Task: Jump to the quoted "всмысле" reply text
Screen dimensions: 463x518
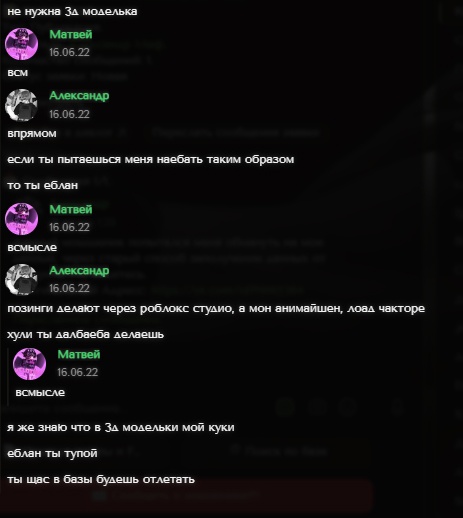Action: pos(40,392)
